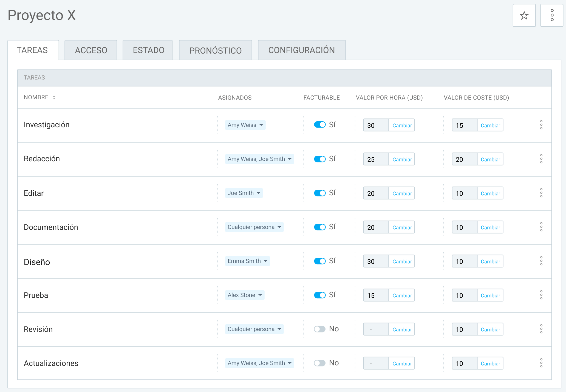
Task: Click Cambiar for Documentación cost rate
Action: 490,227
